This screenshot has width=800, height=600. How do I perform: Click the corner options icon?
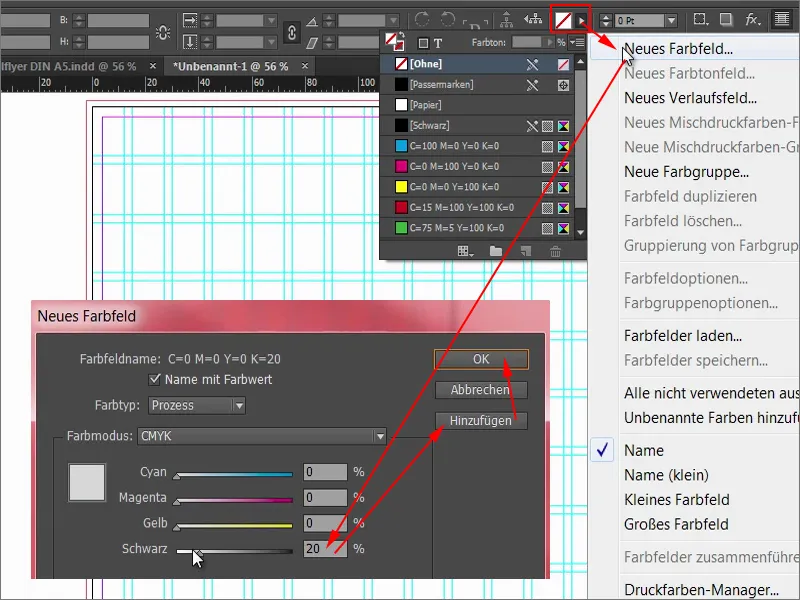click(701, 20)
